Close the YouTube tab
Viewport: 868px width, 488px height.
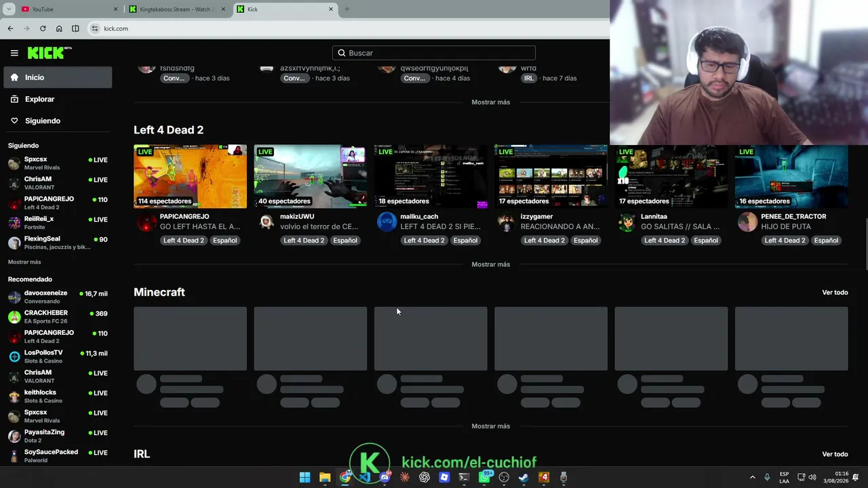tap(115, 9)
